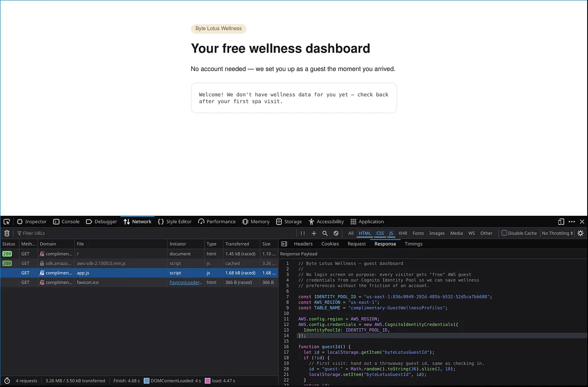Click the "1.45 kB (raced)" transferred value

(240, 254)
